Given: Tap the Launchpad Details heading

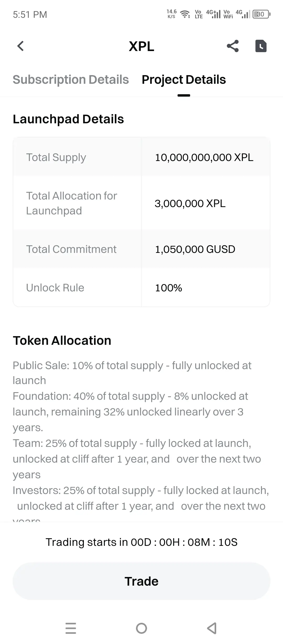Looking at the screenshot, I should pos(68,119).
